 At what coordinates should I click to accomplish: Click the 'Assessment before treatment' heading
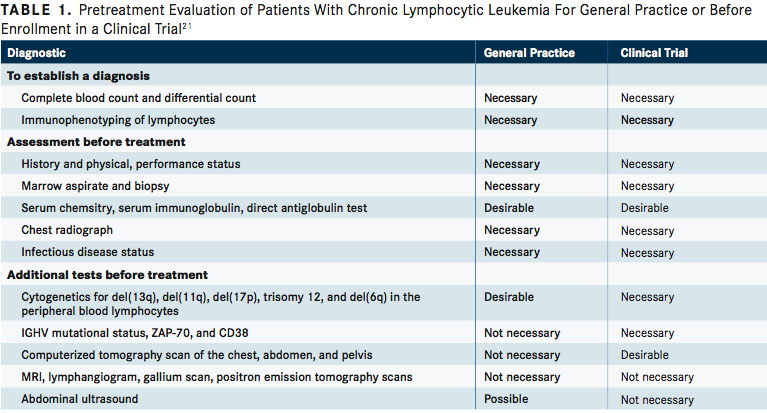[96, 142]
